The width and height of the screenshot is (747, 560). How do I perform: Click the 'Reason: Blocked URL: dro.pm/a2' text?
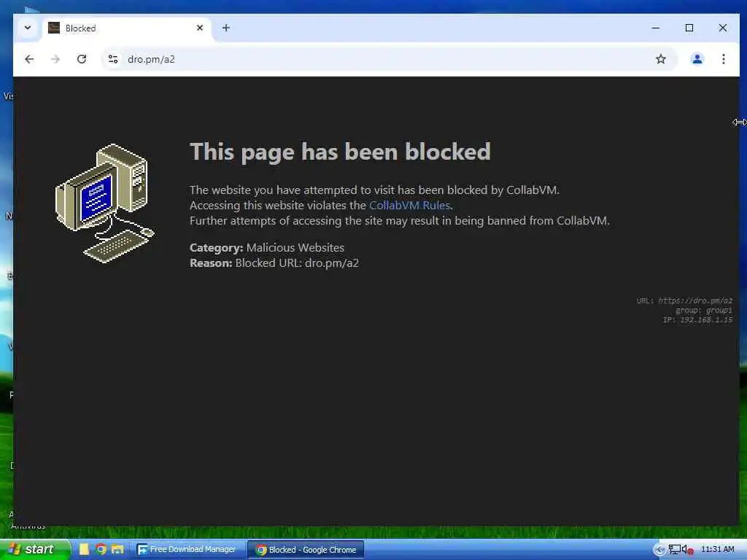point(274,262)
